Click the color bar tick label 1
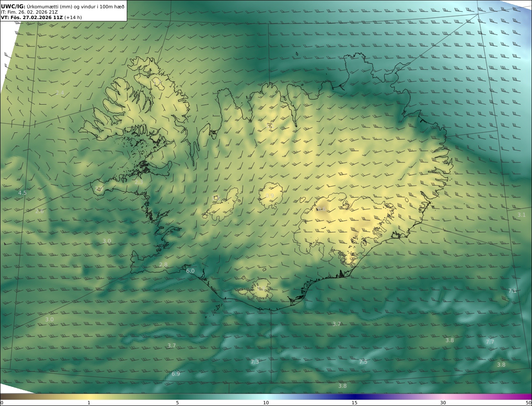 tap(89, 403)
